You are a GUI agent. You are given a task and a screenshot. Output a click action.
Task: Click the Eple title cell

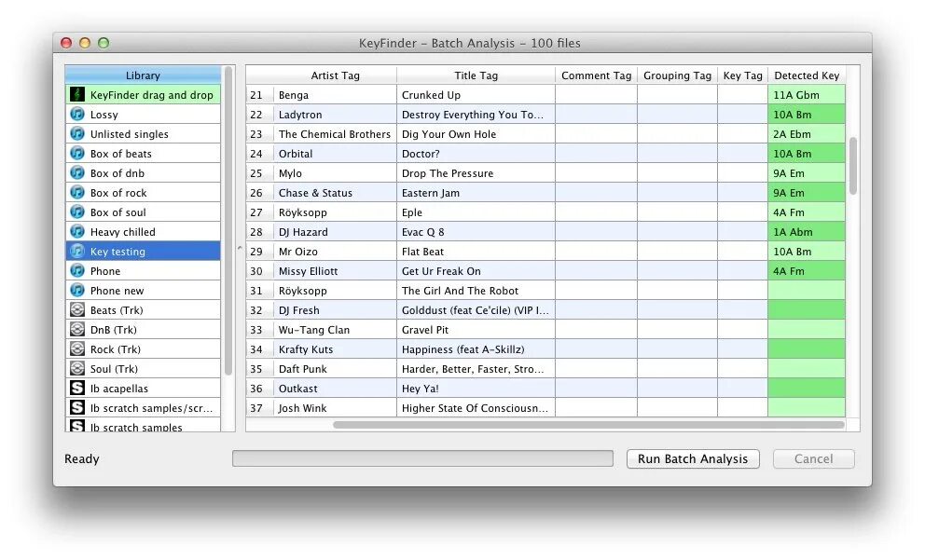point(476,212)
